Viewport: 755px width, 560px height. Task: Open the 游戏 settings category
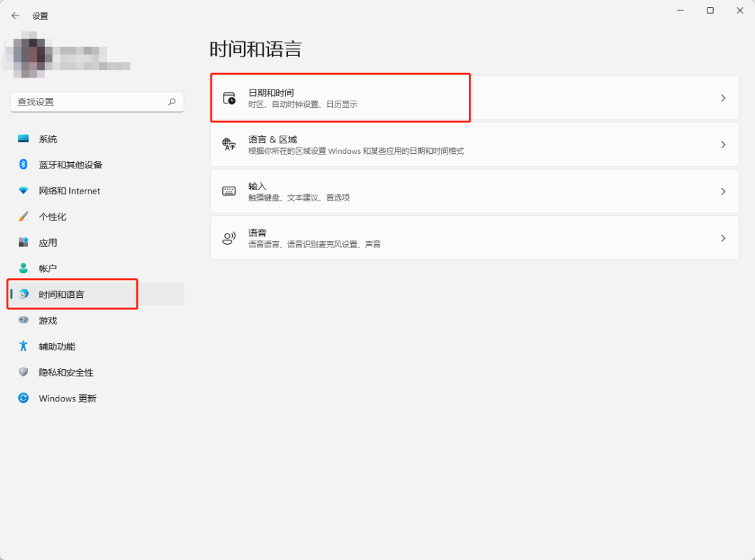[x=97, y=320]
